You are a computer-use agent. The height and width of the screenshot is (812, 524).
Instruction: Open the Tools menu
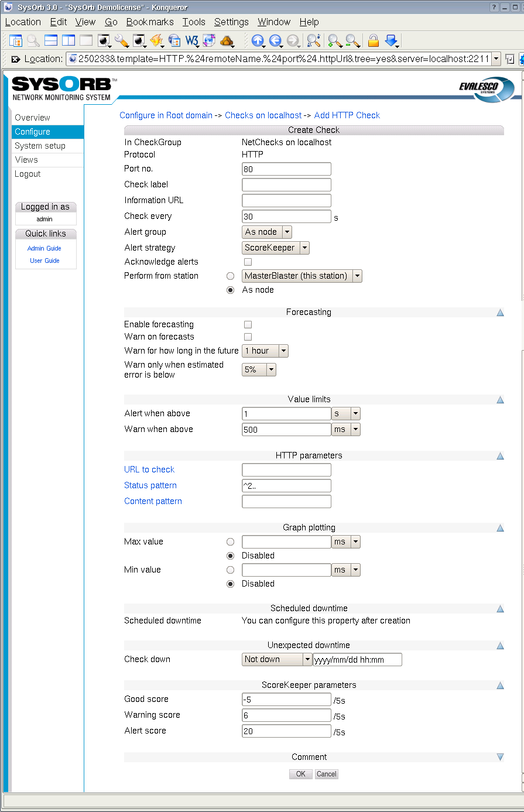coord(194,22)
